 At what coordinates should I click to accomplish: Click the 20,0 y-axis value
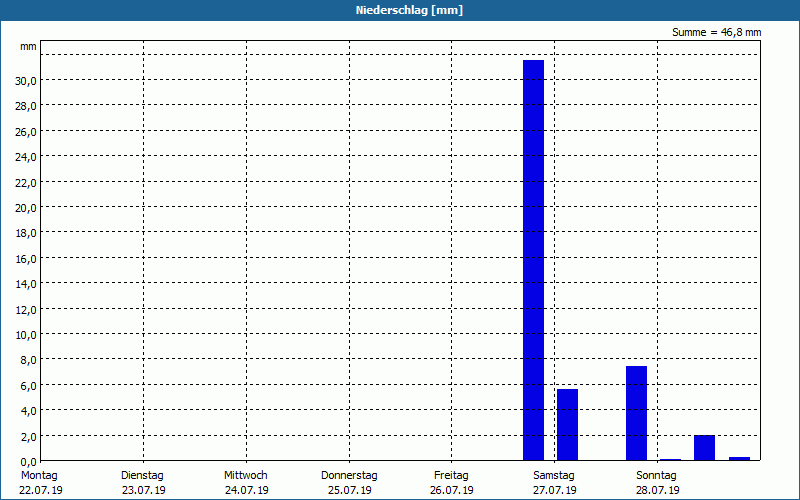point(26,208)
